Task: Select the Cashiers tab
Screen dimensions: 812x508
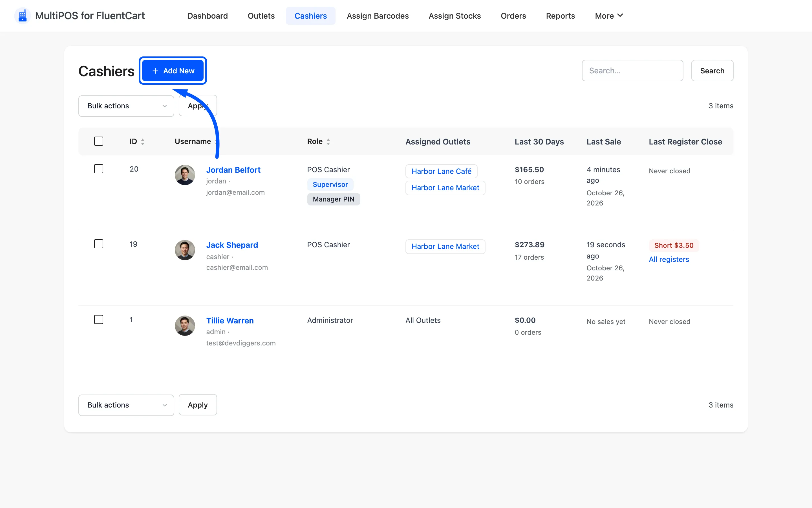Action: 310,16
